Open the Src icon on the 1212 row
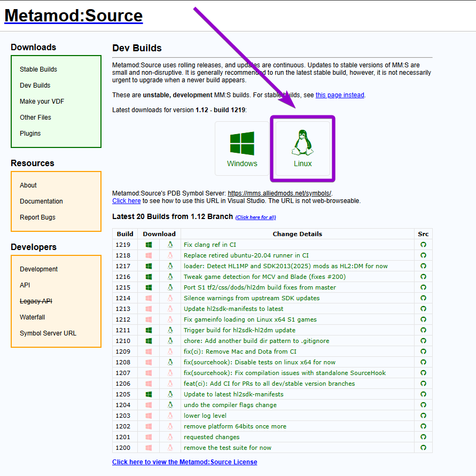Viewport: 476px width, 476px height. click(x=423, y=319)
